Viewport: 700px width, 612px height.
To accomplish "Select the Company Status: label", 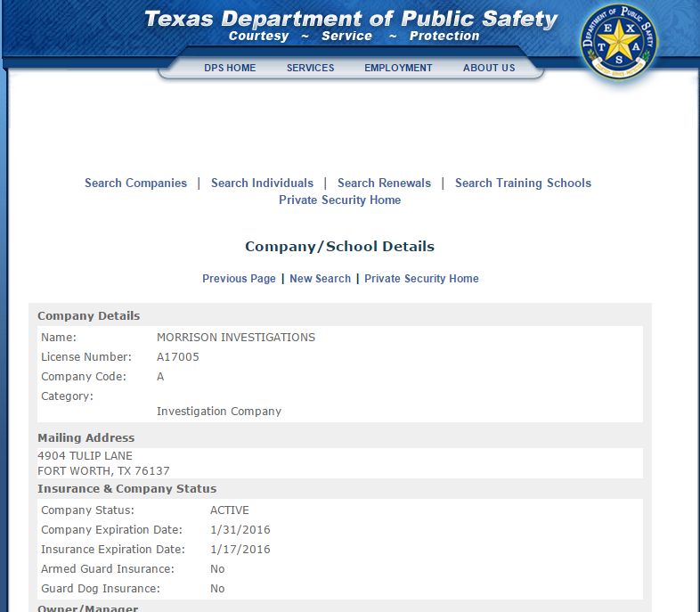I will tap(87, 510).
